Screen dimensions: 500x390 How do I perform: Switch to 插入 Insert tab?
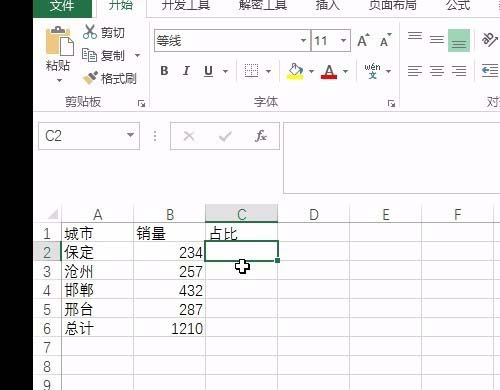pos(328,6)
